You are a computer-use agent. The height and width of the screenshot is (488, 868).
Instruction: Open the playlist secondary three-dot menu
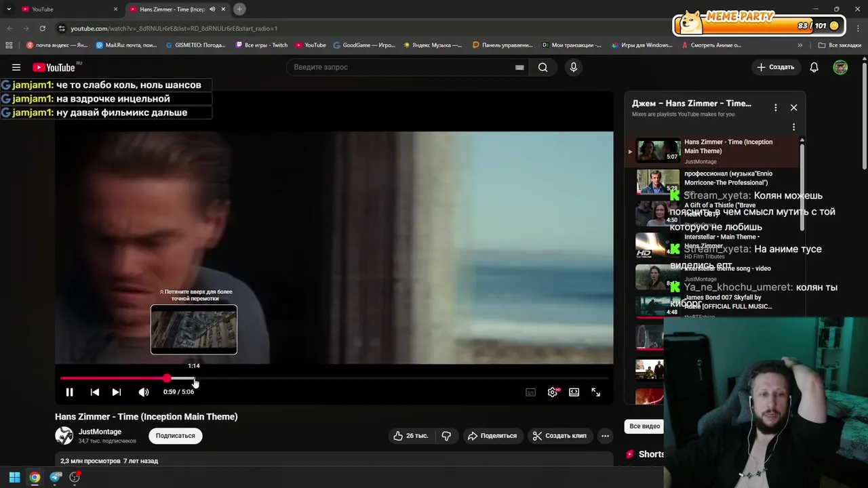793,127
